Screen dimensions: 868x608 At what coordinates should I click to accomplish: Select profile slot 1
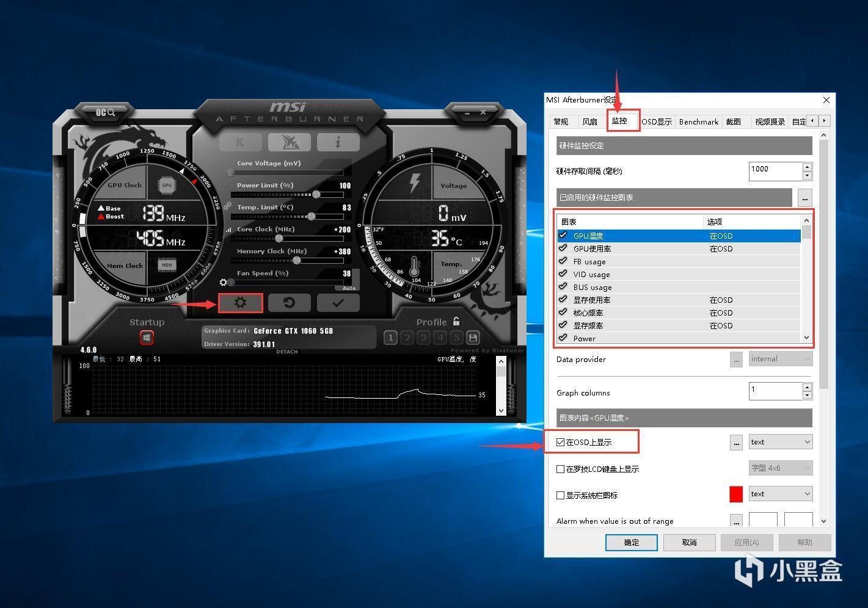click(x=391, y=337)
